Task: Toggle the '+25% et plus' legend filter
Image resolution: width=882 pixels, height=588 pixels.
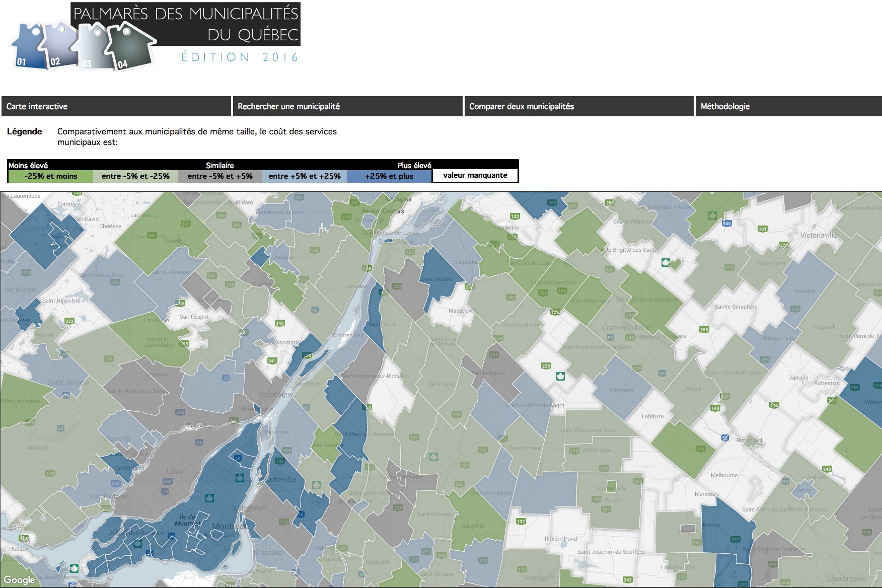Action: [391, 176]
